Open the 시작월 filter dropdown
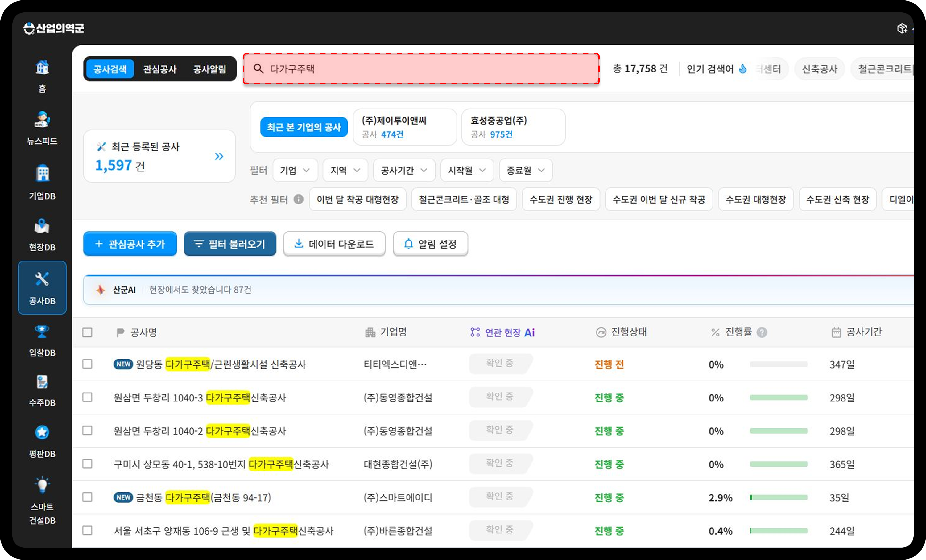Viewport: 926px width, 560px height. tap(467, 170)
